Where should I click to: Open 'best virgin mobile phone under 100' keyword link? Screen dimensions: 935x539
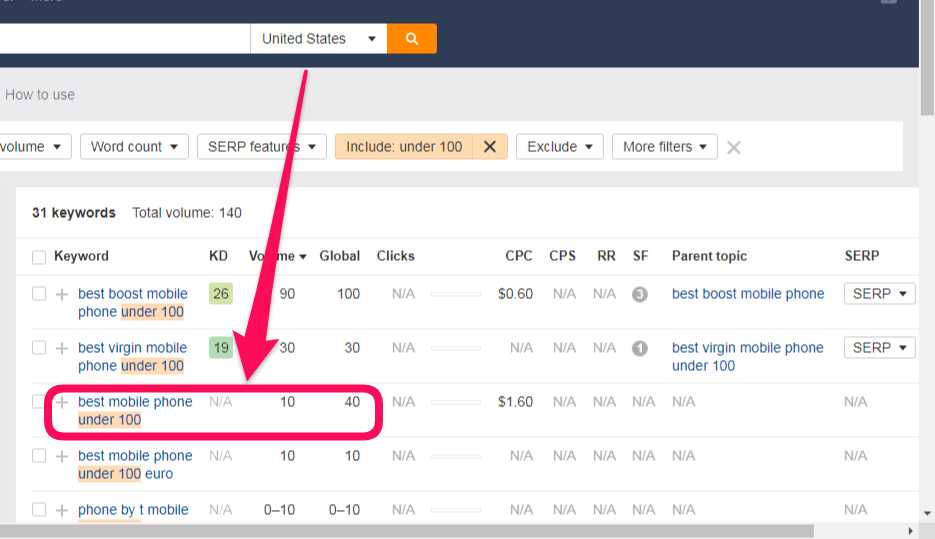(132, 357)
